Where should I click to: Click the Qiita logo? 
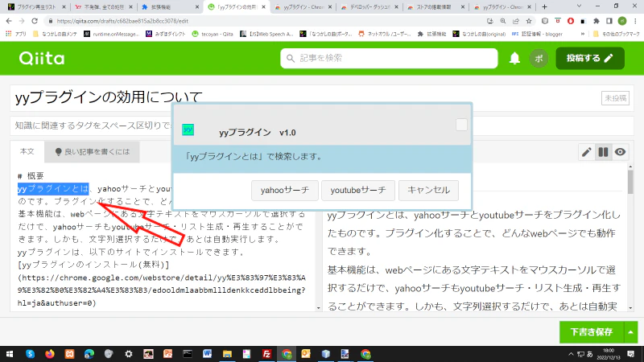pyautogui.click(x=42, y=58)
